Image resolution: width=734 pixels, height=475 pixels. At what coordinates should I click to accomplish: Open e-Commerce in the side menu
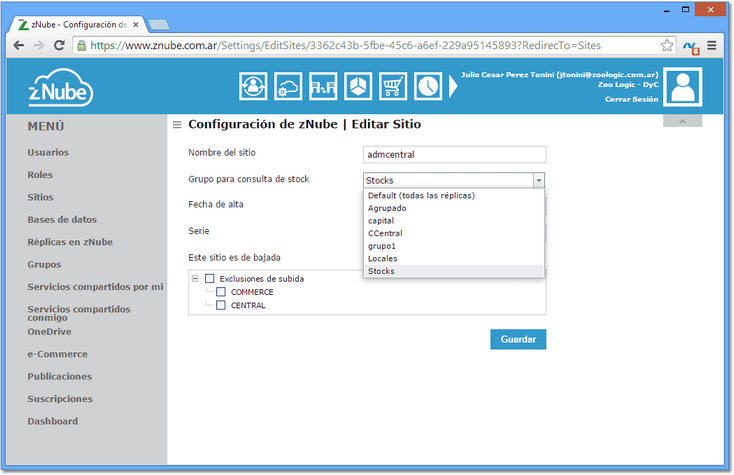pyautogui.click(x=57, y=354)
